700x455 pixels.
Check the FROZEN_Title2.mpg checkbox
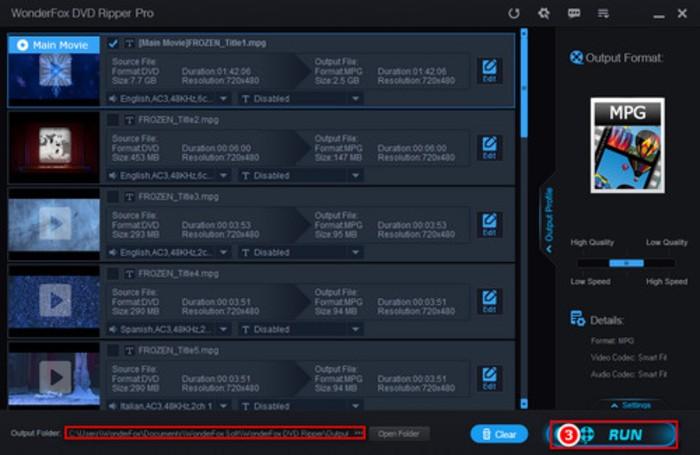[x=113, y=120]
